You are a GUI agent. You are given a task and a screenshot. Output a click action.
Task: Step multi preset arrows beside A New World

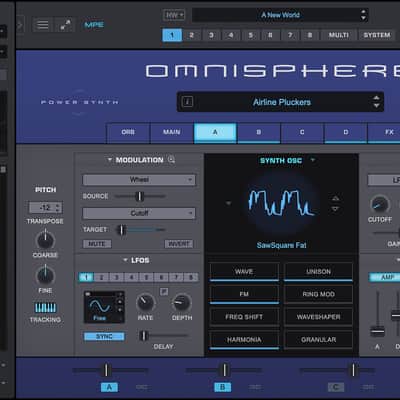coord(363,15)
